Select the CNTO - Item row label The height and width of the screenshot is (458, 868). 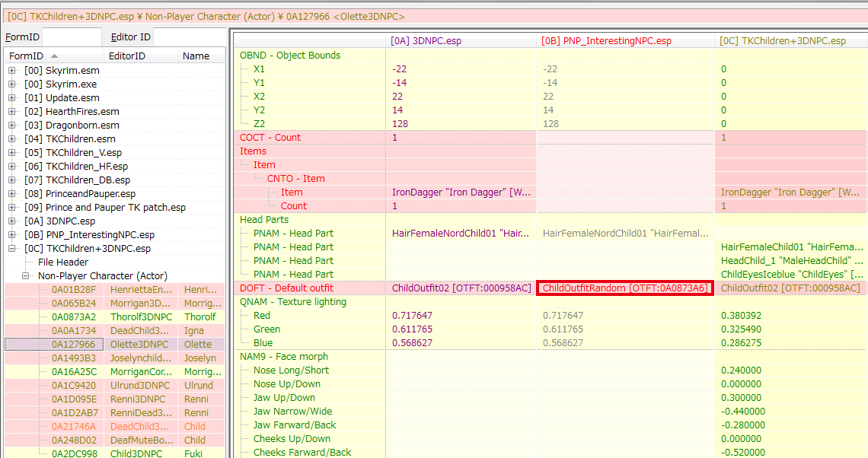(x=295, y=179)
